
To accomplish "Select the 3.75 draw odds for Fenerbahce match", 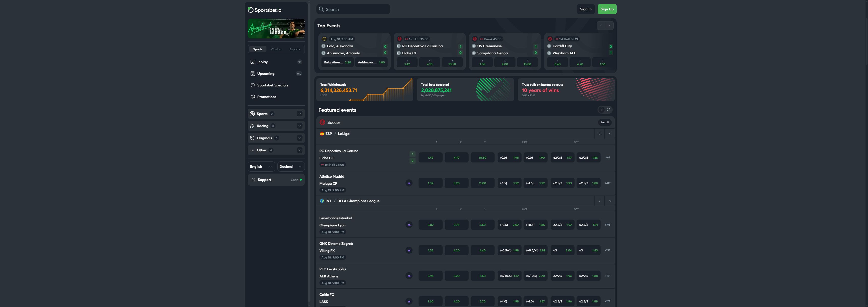I will 456,225.
